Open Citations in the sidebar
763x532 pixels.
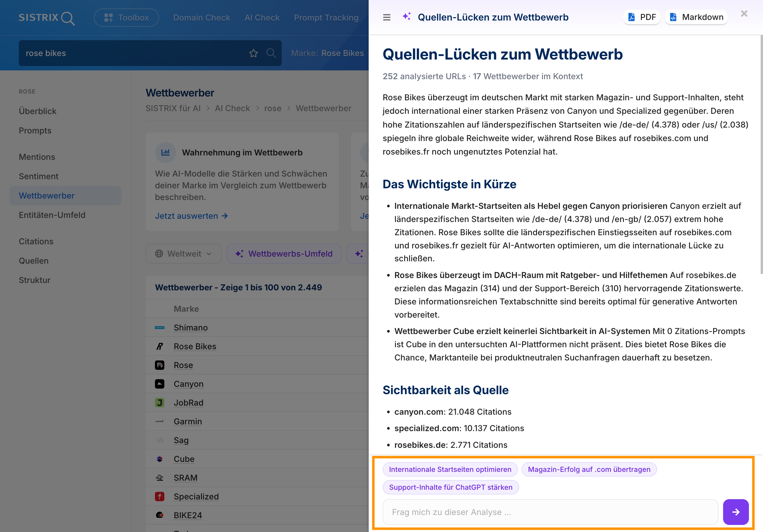[x=36, y=241]
